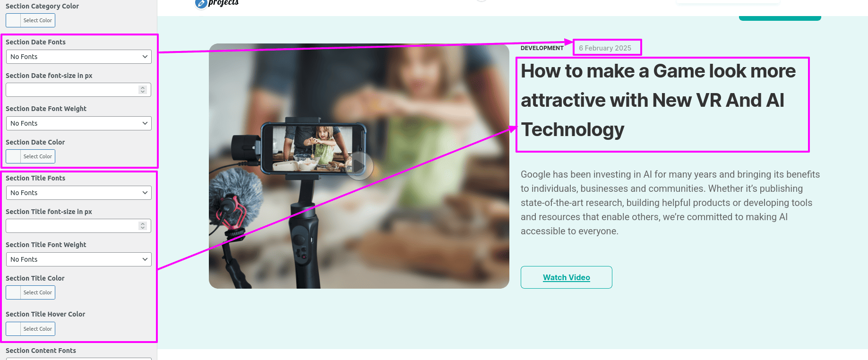Increment Section Date font-size stepper
This screenshot has width=868, height=360.
pyautogui.click(x=143, y=88)
